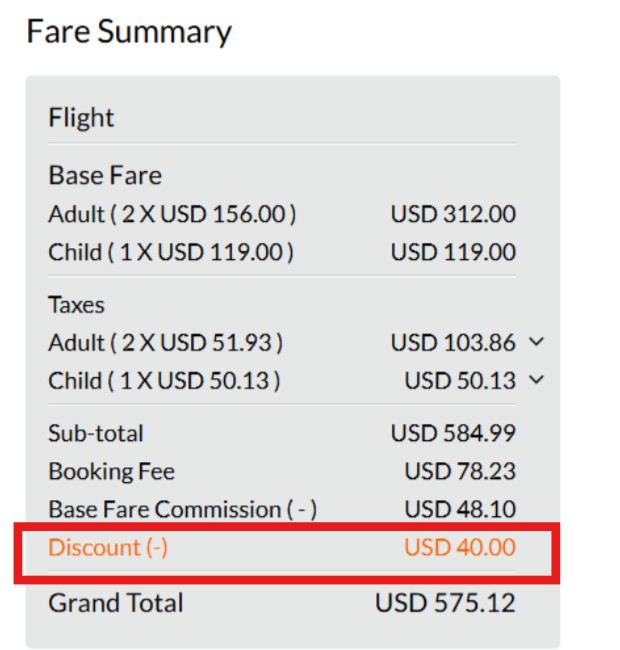Click the Taxes section label
This screenshot has width=620, height=650.
pyautogui.click(x=76, y=305)
